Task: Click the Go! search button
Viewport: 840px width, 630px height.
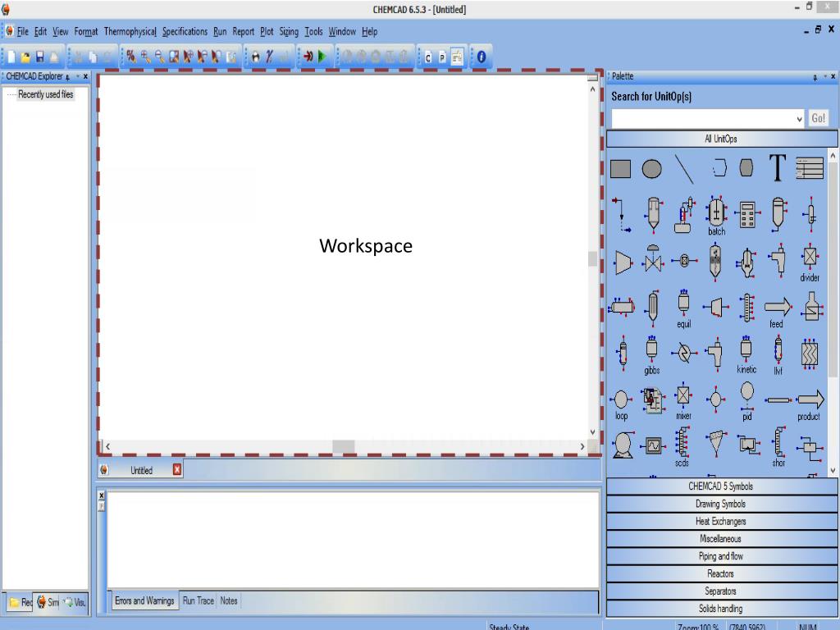Action: tap(818, 118)
